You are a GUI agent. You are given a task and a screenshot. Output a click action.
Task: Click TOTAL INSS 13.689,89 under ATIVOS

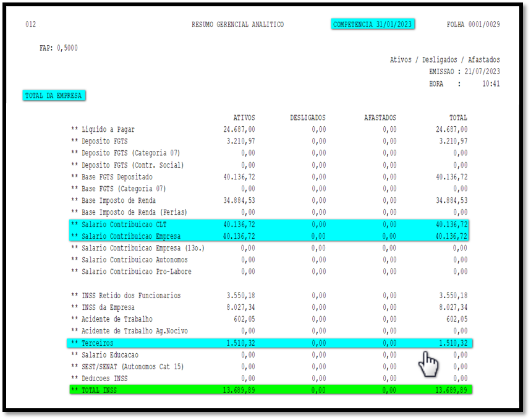pyautogui.click(x=239, y=390)
